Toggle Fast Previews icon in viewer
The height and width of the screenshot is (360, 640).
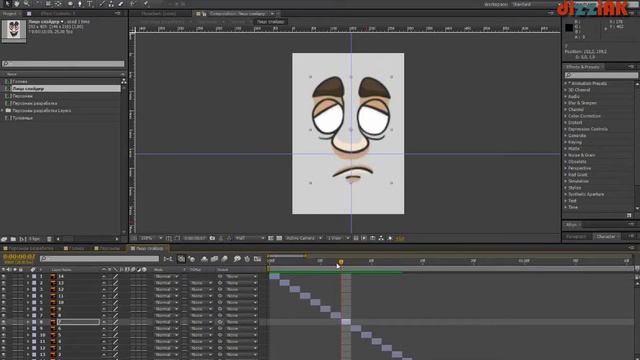(x=364, y=238)
